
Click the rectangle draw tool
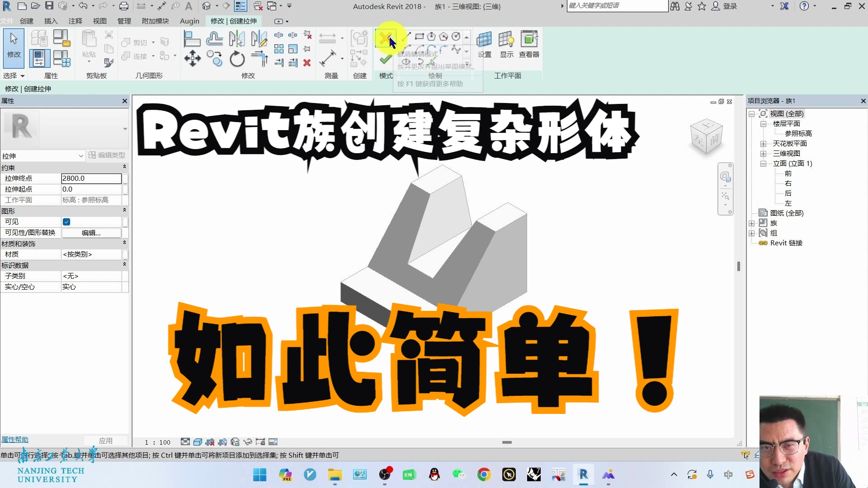[x=419, y=37]
